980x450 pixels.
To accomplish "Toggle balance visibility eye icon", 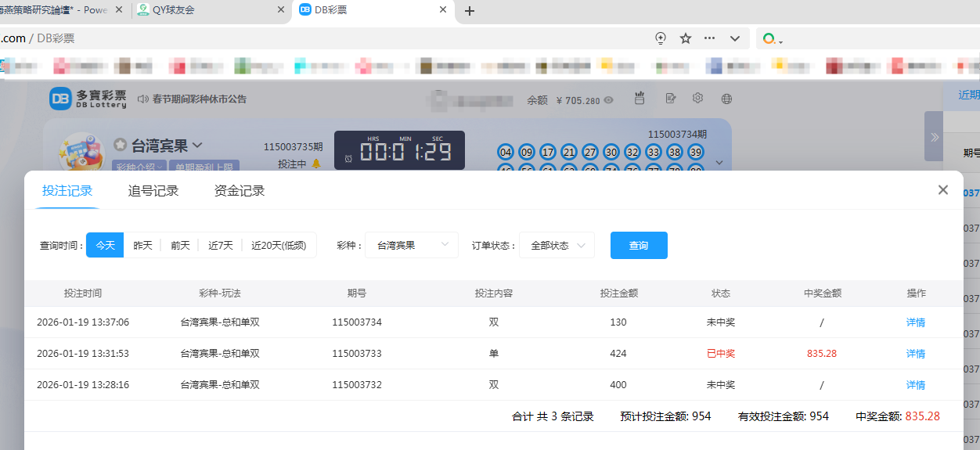I will pos(608,100).
